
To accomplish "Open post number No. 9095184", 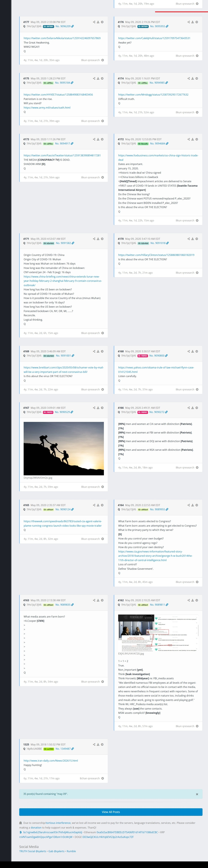I will tap(63, 83).
